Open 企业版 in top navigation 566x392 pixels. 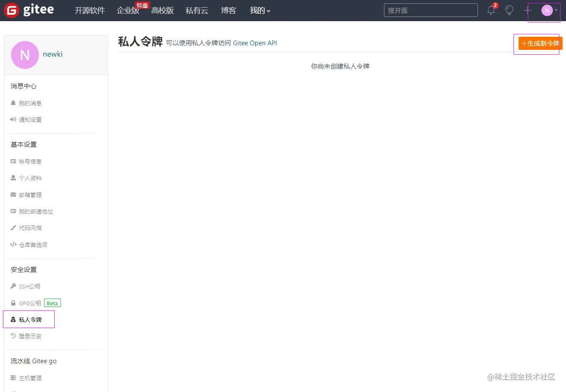pos(128,11)
